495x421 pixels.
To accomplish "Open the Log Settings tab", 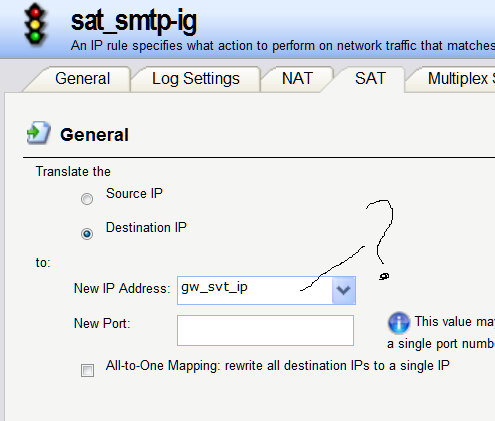I will coord(196,79).
